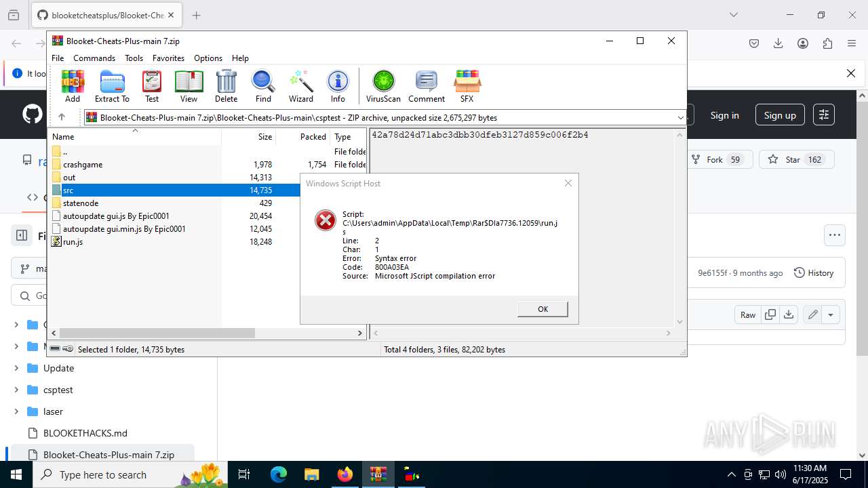
Task: Sort by the Name column header
Action: (135, 136)
